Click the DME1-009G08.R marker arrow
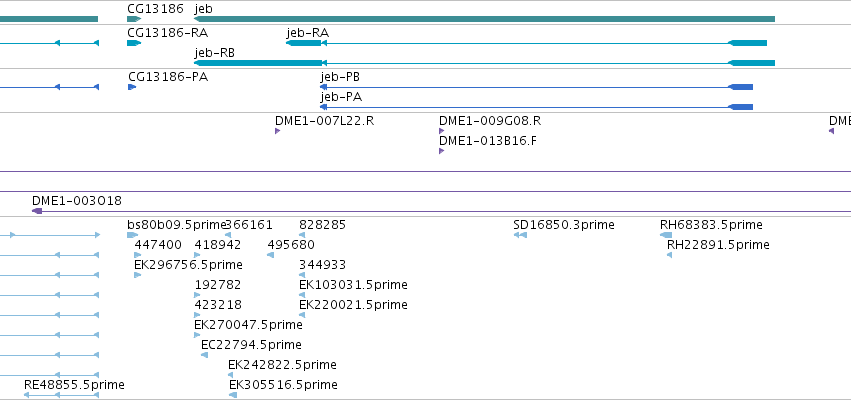Viewport: 851px width, 400px height. click(441, 131)
